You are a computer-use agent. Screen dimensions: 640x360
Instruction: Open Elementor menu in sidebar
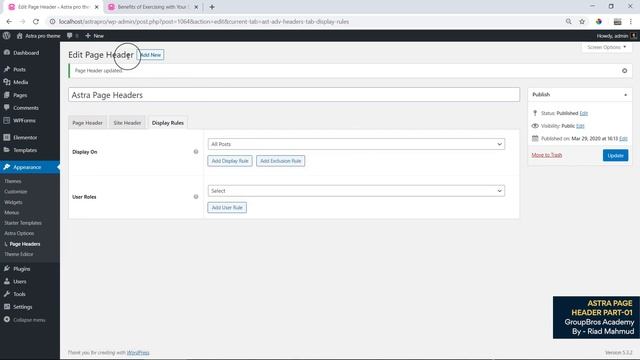pos(25,138)
